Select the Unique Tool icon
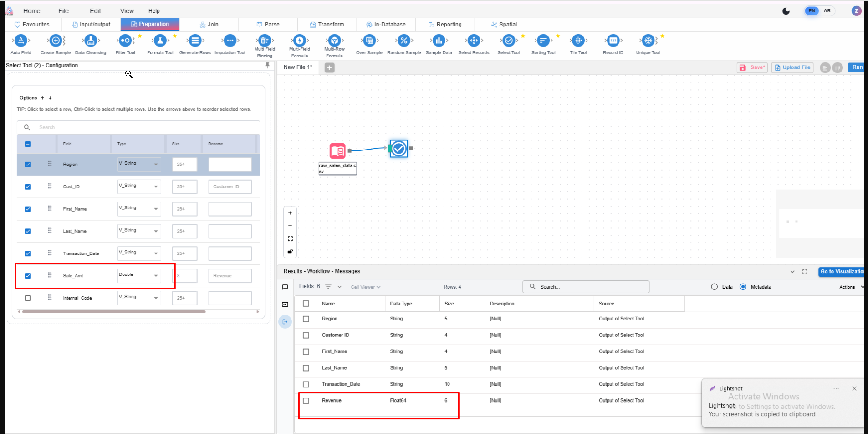This screenshot has width=868, height=434. (648, 41)
